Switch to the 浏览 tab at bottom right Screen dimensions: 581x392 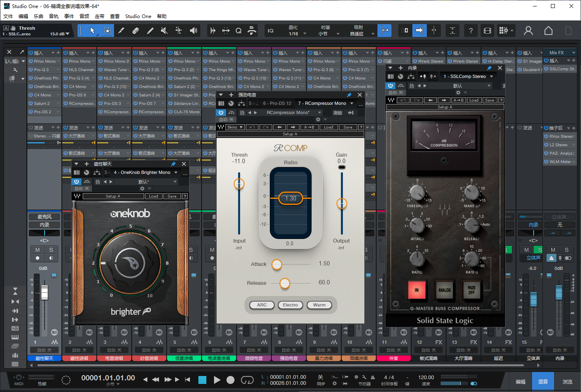tap(567, 382)
